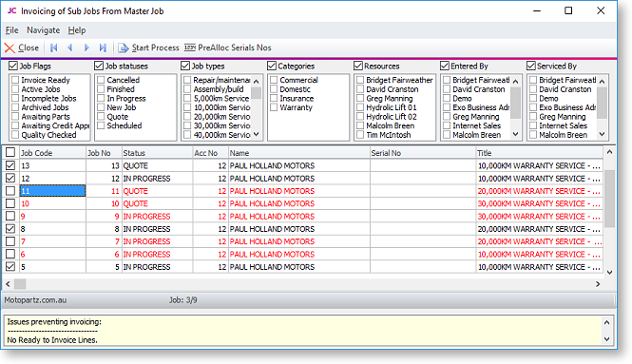Screen dimensions: 632x364
Task: Click the PreAlloc Serials Nos icon
Action: click(x=190, y=48)
